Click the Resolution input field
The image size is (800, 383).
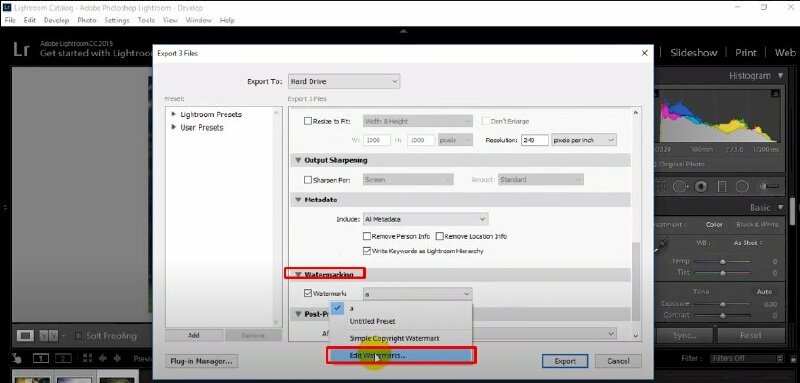pyautogui.click(x=535, y=140)
